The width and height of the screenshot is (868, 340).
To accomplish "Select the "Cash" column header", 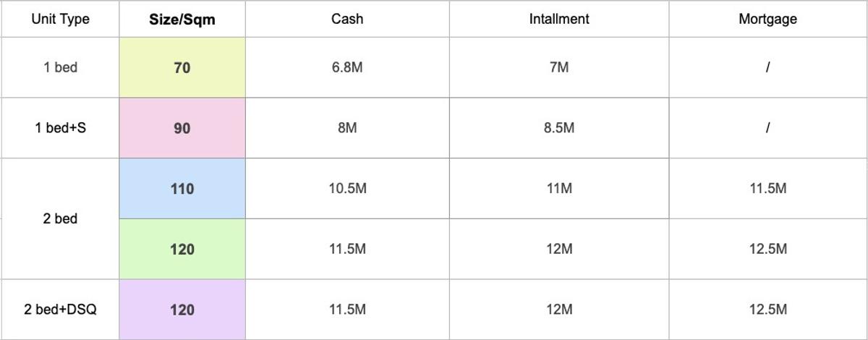I will (x=347, y=20).
